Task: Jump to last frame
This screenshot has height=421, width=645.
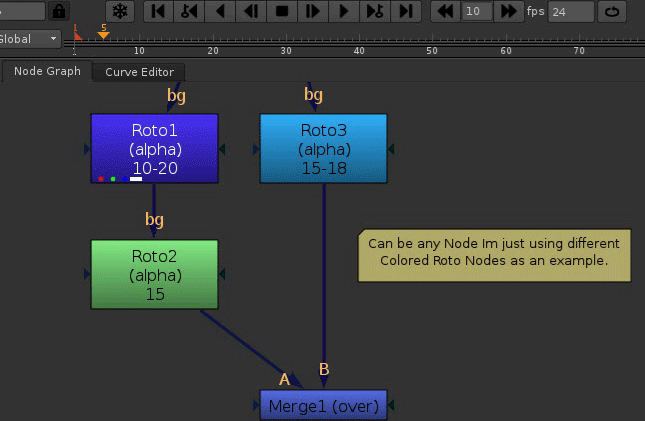Action: pos(405,12)
